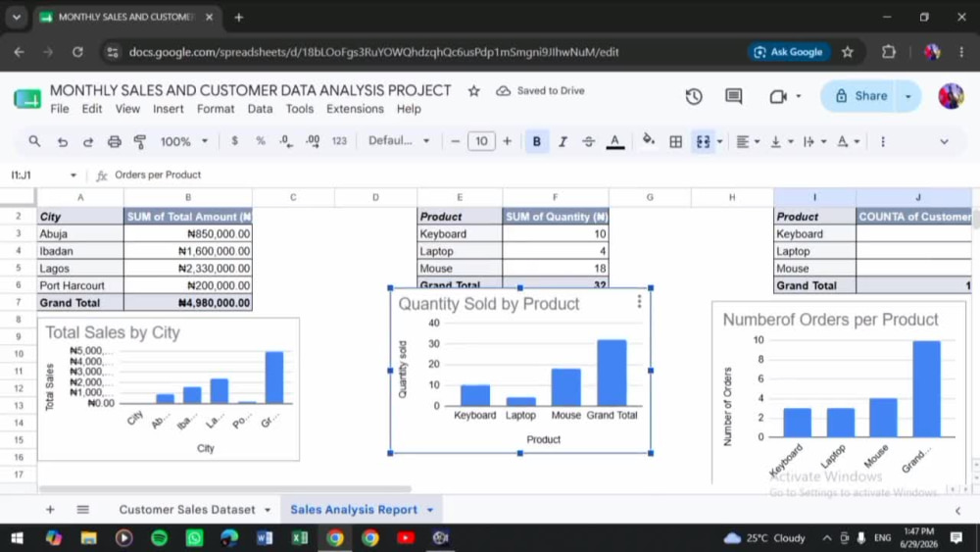Open the zoom 100% dropdown
The image size is (980, 552).
click(x=184, y=142)
